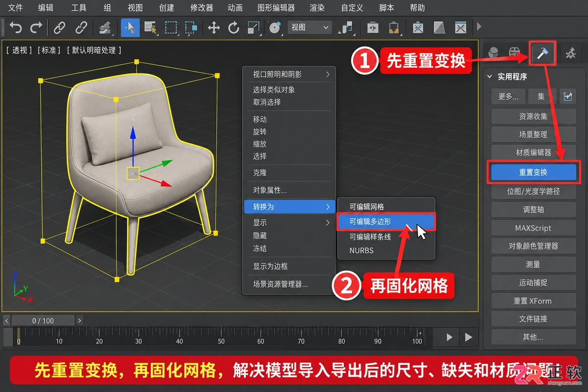
Task: Step to next frame with right arrow
Action: [80, 321]
